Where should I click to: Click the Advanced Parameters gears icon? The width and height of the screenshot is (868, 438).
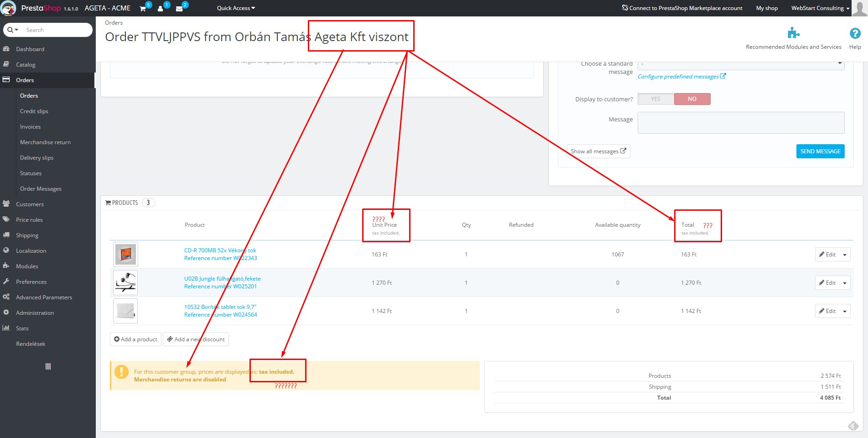click(x=6, y=297)
